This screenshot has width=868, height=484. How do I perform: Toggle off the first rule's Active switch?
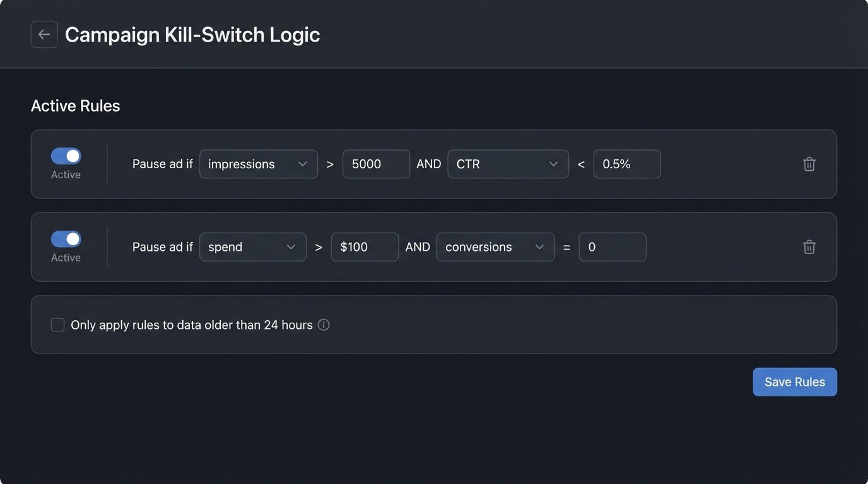[66, 156]
